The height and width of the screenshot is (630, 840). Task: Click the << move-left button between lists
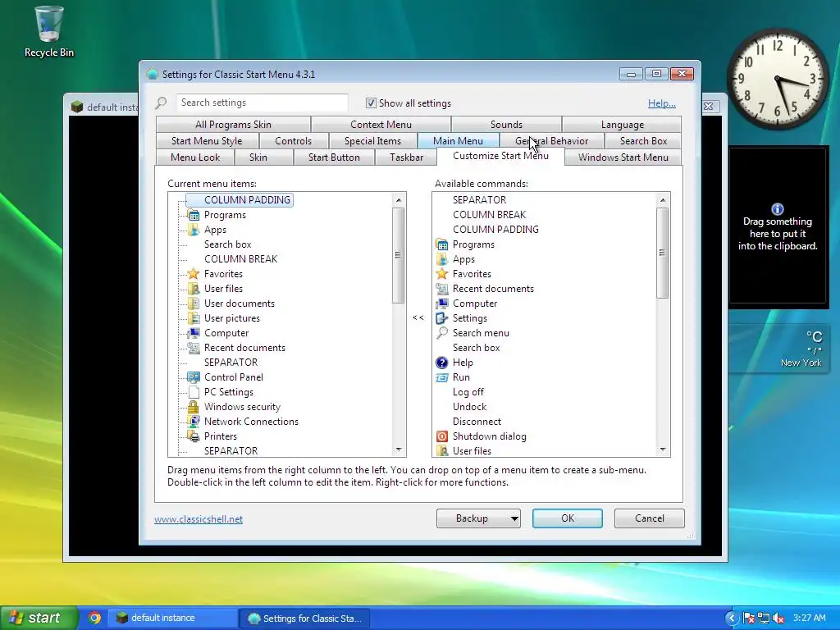tap(418, 317)
